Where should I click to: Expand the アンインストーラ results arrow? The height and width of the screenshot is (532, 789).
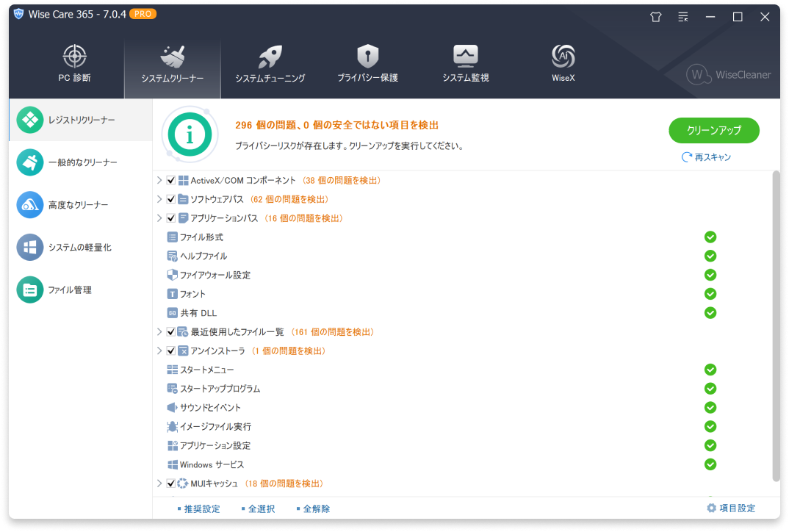coord(159,351)
